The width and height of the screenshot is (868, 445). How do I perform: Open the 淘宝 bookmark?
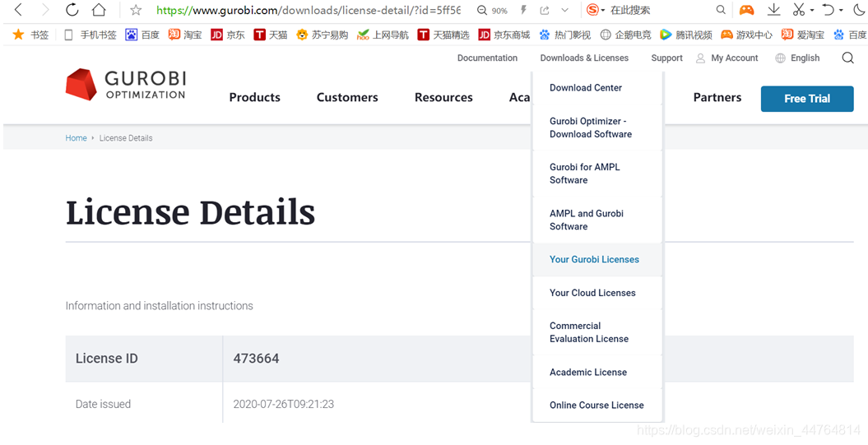tap(185, 35)
